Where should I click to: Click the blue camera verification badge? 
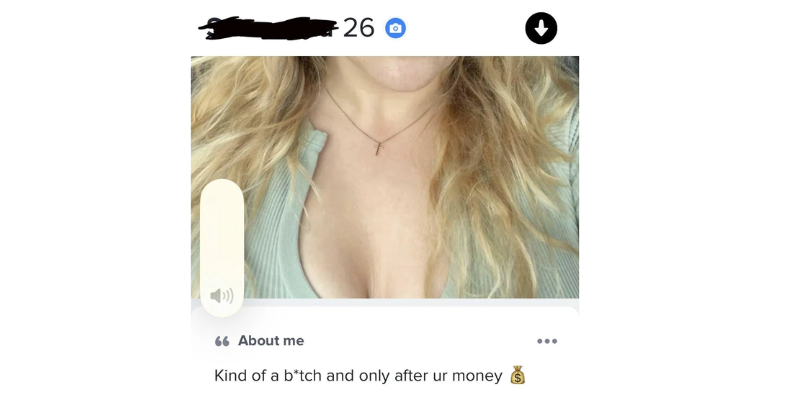point(396,28)
